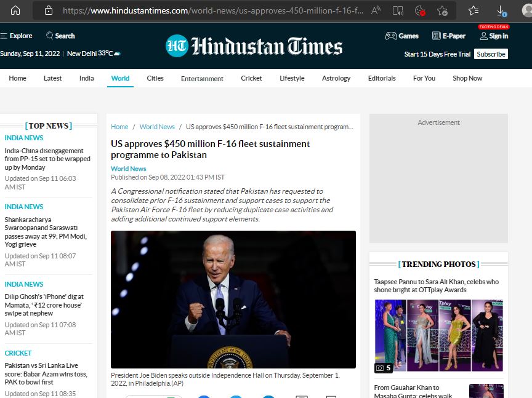Click the article headline about F-16 sustainment programme
The image size is (532, 398).
click(x=211, y=149)
